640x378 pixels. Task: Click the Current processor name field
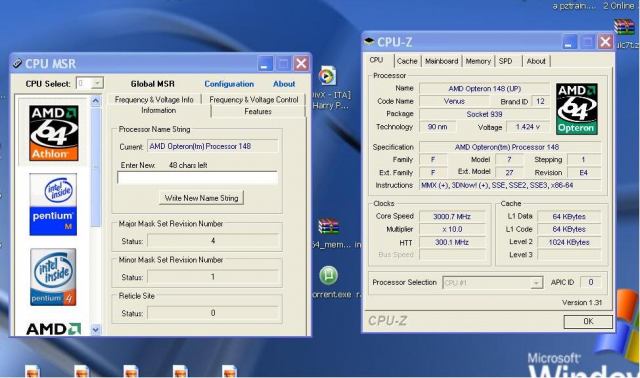tap(212, 146)
